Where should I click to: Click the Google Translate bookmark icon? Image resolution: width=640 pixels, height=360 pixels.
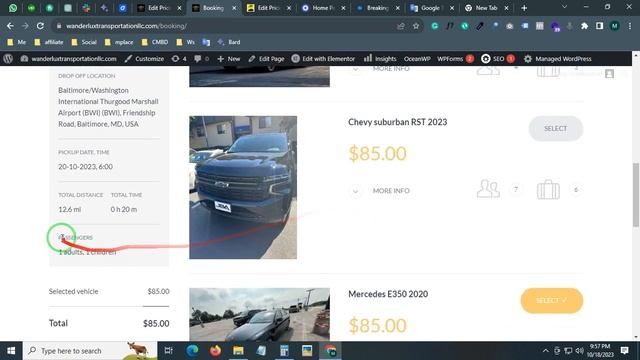[206, 42]
